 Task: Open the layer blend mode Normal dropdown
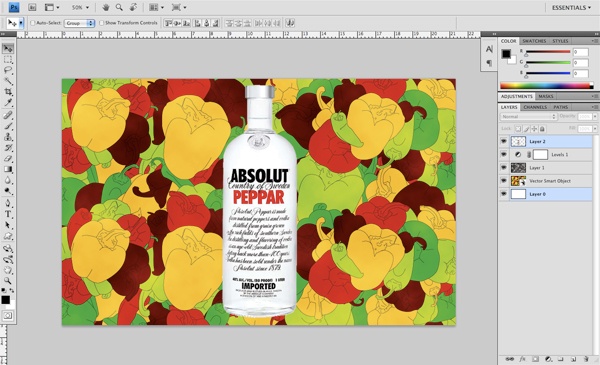coord(528,116)
